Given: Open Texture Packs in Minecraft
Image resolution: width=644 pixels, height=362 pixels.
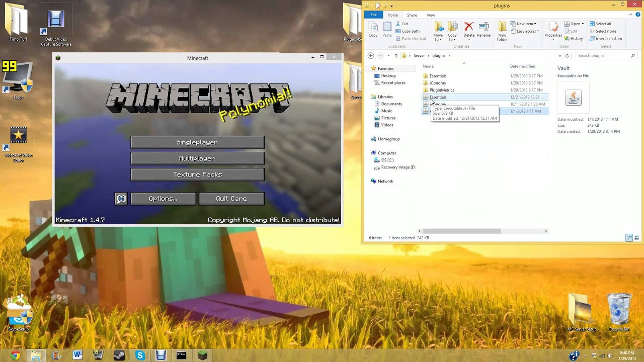Looking at the screenshot, I should click(x=197, y=174).
